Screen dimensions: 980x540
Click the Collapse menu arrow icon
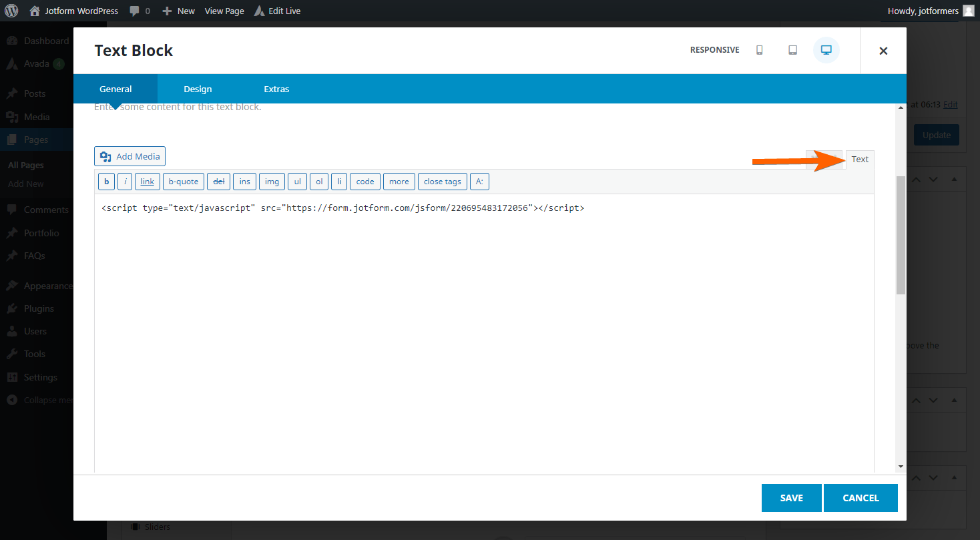[12, 400]
